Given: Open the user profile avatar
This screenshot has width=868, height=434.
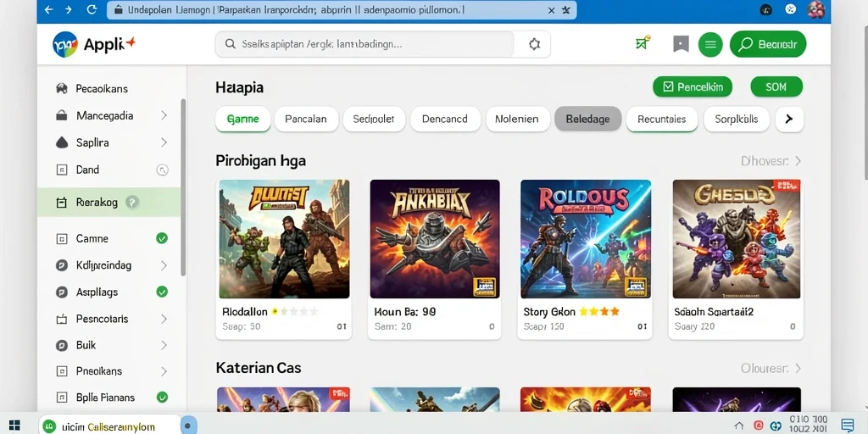Looking at the screenshot, I should 816,9.
